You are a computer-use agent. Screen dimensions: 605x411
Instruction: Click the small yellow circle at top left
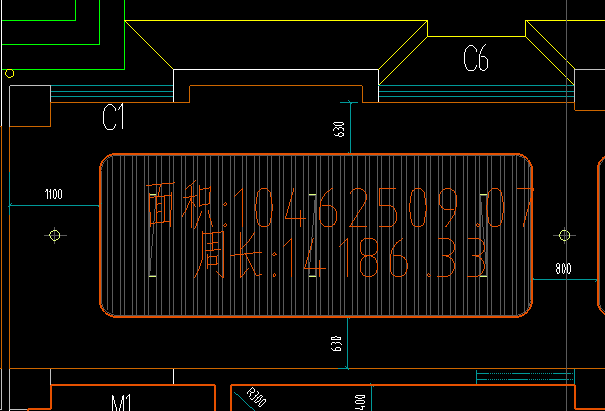10,73
